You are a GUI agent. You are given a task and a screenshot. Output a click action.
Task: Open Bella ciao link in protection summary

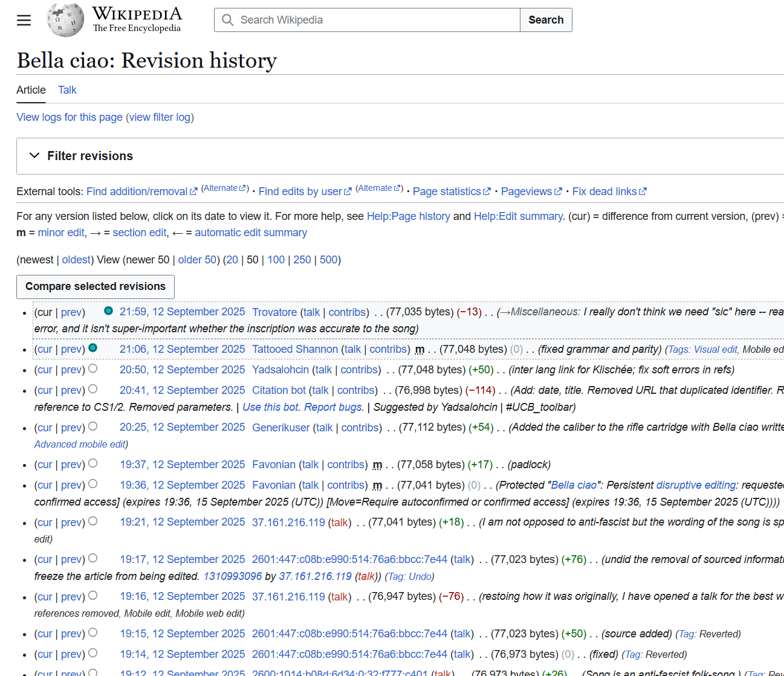tap(574, 485)
